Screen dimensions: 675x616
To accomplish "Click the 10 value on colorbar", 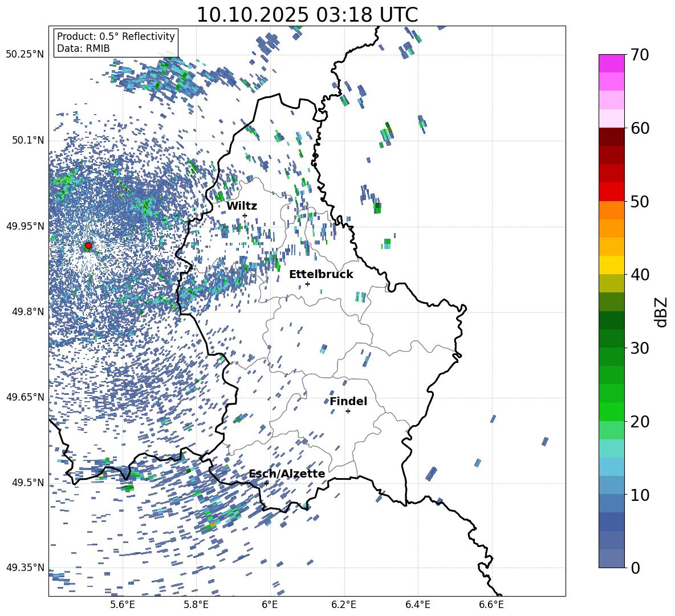I will (x=640, y=495).
